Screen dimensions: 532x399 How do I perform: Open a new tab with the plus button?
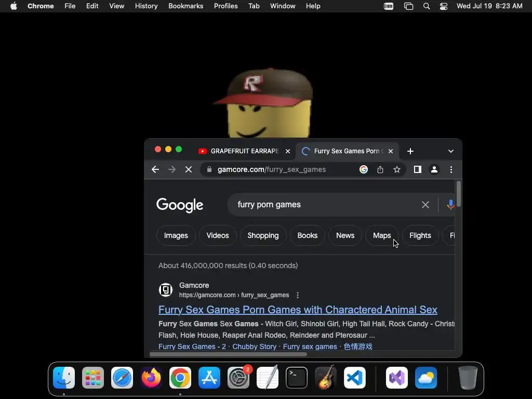410,151
